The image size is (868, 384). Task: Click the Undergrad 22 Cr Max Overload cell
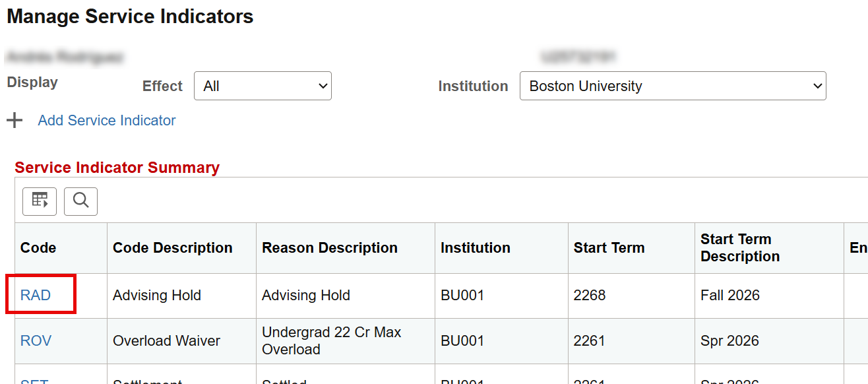[x=331, y=340]
